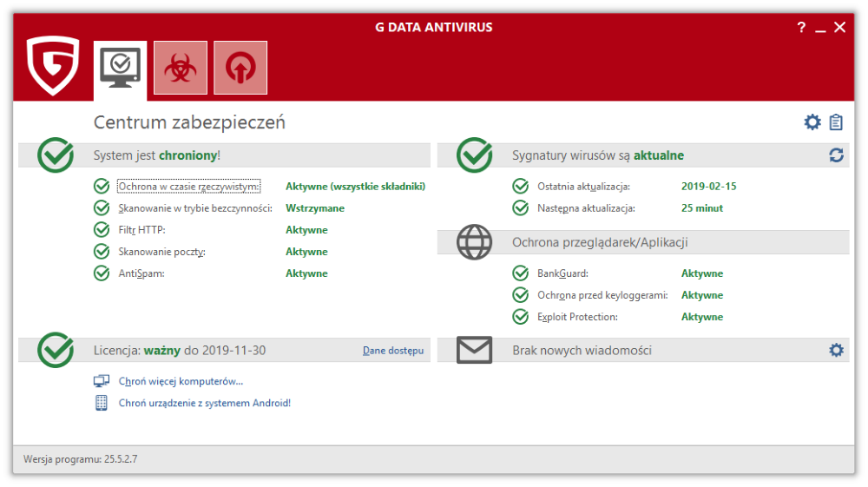Click the 2019-02-15 update date
The width and height of the screenshot is (868, 487).
(x=708, y=187)
